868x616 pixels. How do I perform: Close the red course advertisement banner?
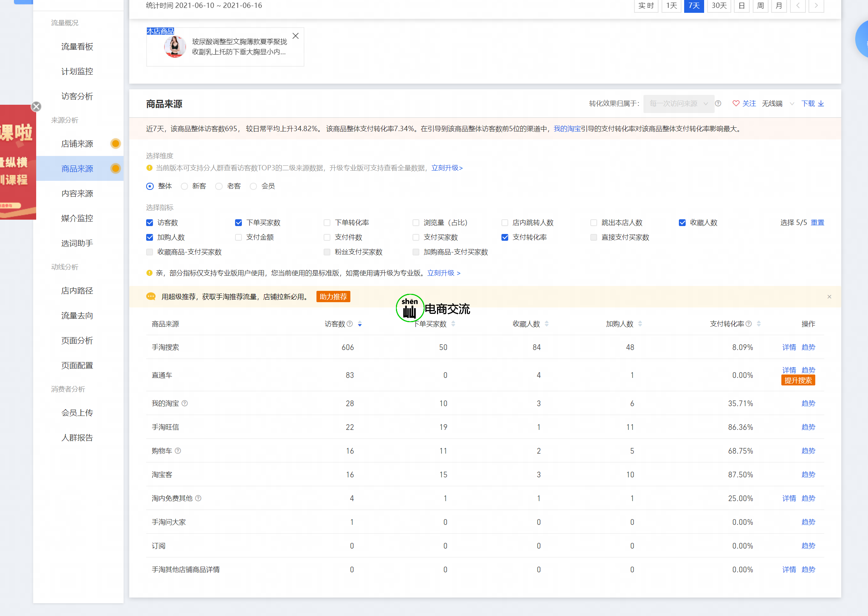point(36,107)
